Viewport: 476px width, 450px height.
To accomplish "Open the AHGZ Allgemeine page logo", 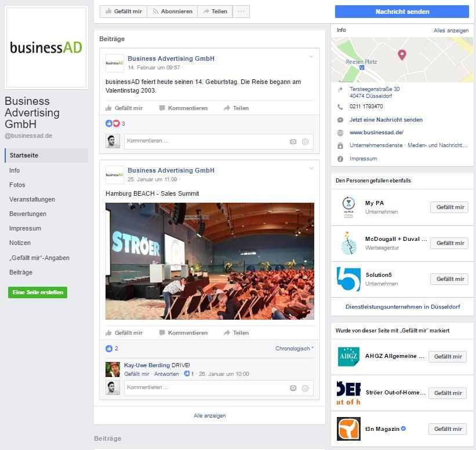I will click(348, 357).
